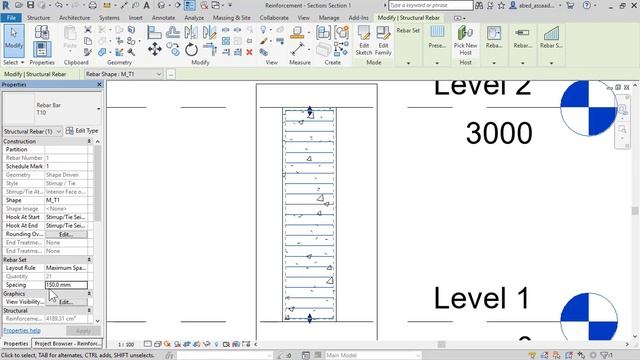This screenshot has width=640, height=360.
Task: Click the Edit Type button
Action: click(82, 131)
